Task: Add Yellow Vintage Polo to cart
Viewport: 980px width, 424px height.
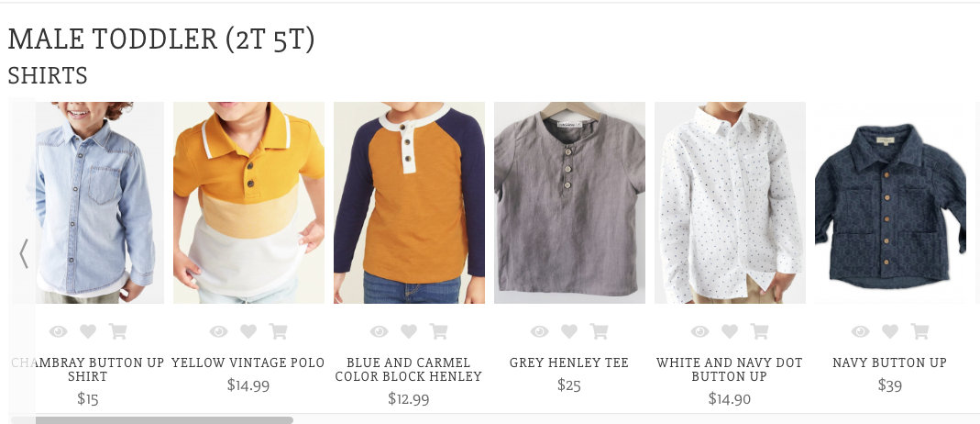Action: coord(278,331)
